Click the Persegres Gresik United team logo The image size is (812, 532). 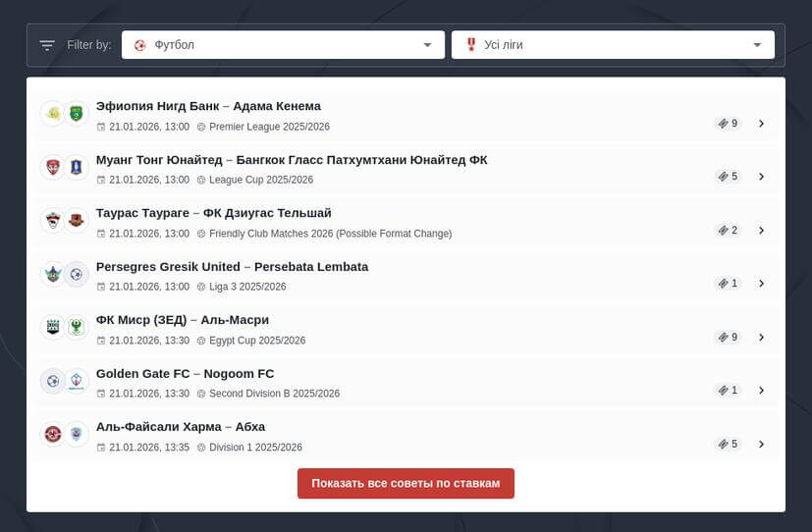pyautogui.click(x=53, y=274)
